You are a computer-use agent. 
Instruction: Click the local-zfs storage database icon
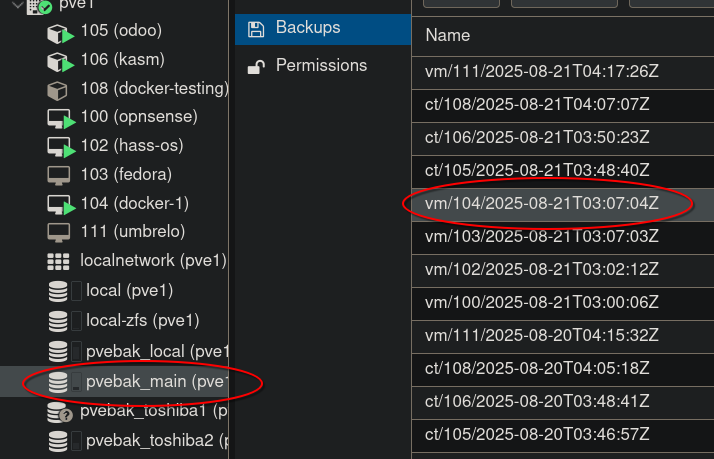click(x=58, y=321)
